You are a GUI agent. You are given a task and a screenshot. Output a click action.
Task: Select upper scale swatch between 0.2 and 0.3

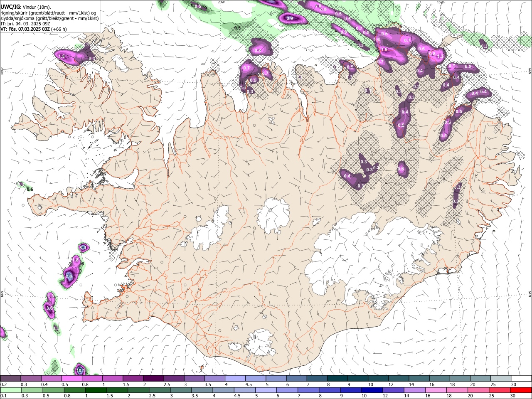[x=10, y=379]
